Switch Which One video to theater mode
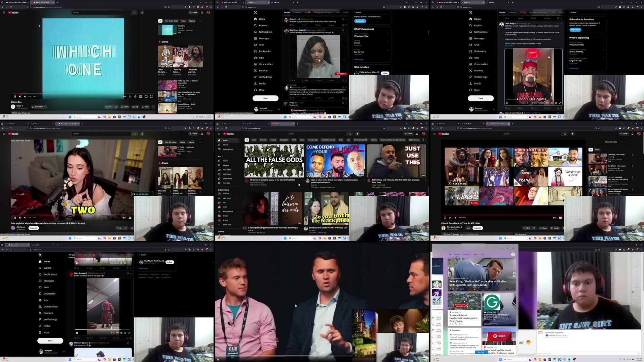This screenshot has width=644, height=362. click(146, 96)
